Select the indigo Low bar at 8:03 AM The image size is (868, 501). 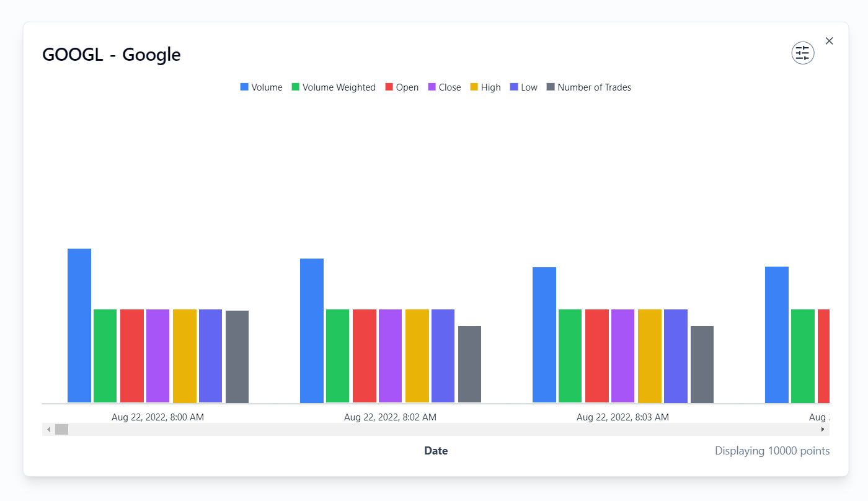click(676, 356)
